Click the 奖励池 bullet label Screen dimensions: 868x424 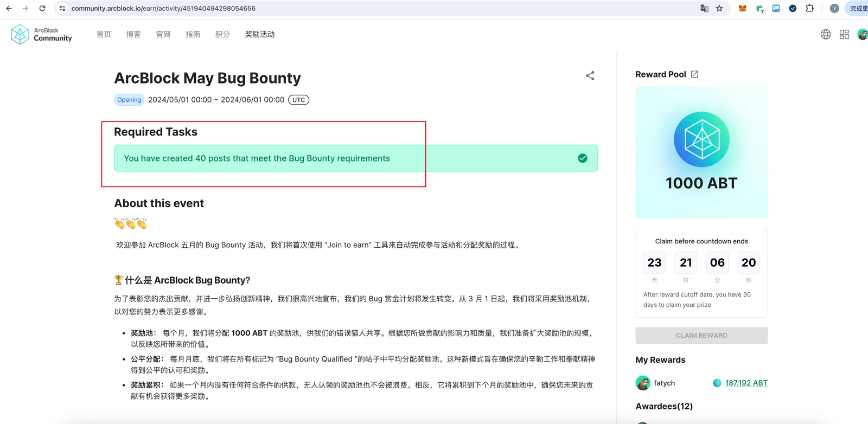click(143, 333)
